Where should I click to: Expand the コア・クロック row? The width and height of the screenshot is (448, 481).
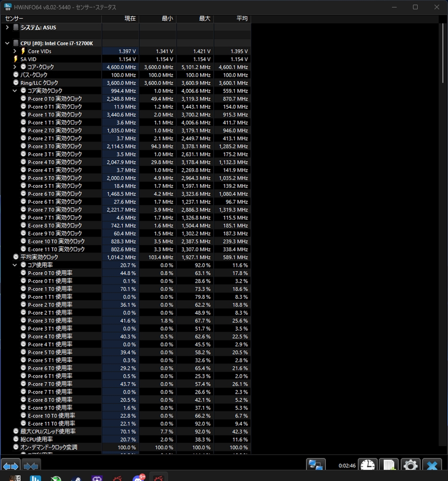[x=15, y=67]
